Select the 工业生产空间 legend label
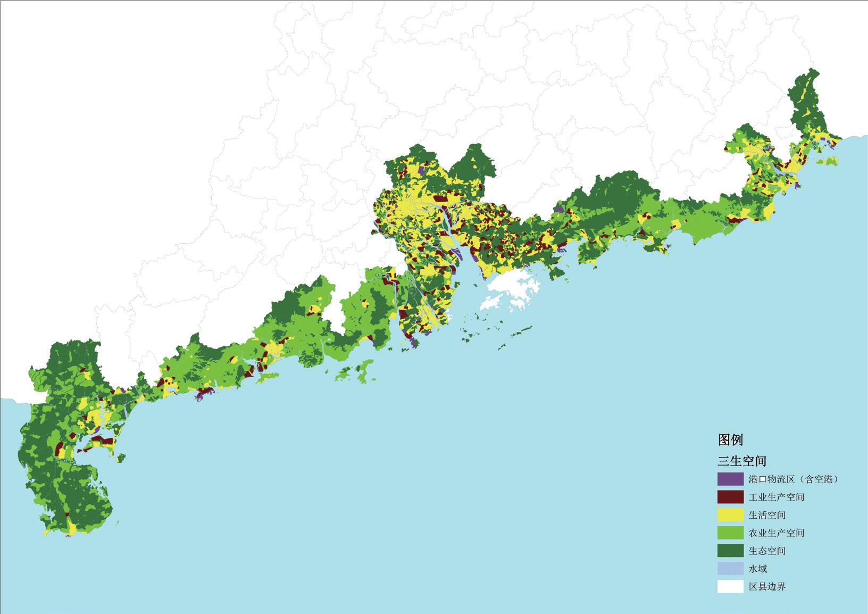Viewport: 868px width, 614px height. (x=776, y=497)
